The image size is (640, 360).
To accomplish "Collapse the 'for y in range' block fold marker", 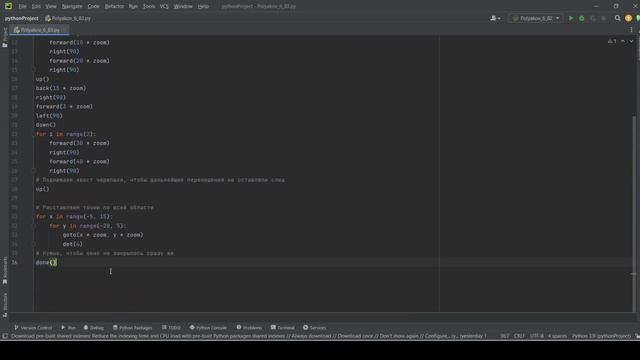I will (x=34, y=226).
